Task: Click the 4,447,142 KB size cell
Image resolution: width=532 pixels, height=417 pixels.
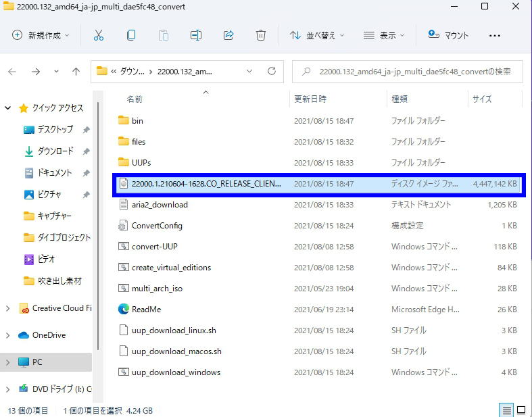Action: (495, 184)
